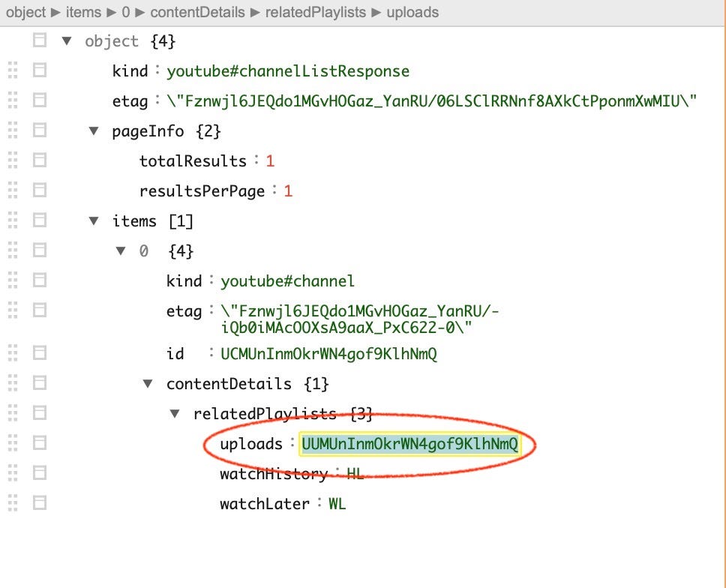
Task: Grab drag handle of totalResults row
Action: (x=13, y=160)
